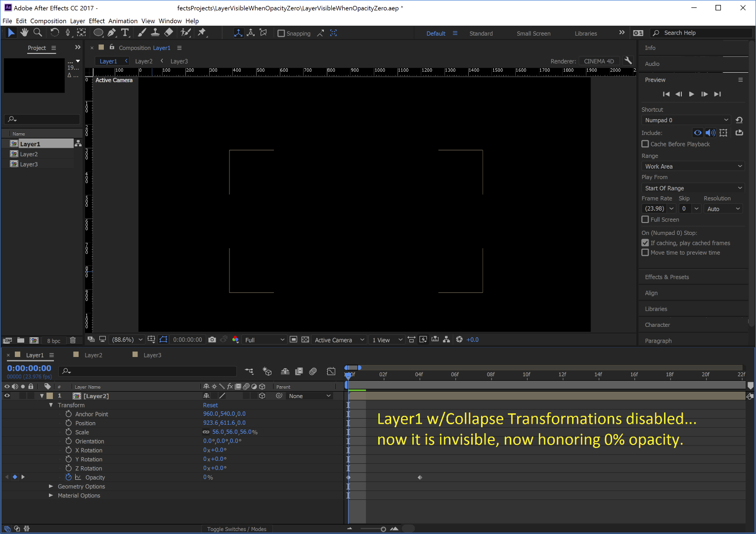Select the Horizontal Type tool
756x534 pixels.
(125, 33)
